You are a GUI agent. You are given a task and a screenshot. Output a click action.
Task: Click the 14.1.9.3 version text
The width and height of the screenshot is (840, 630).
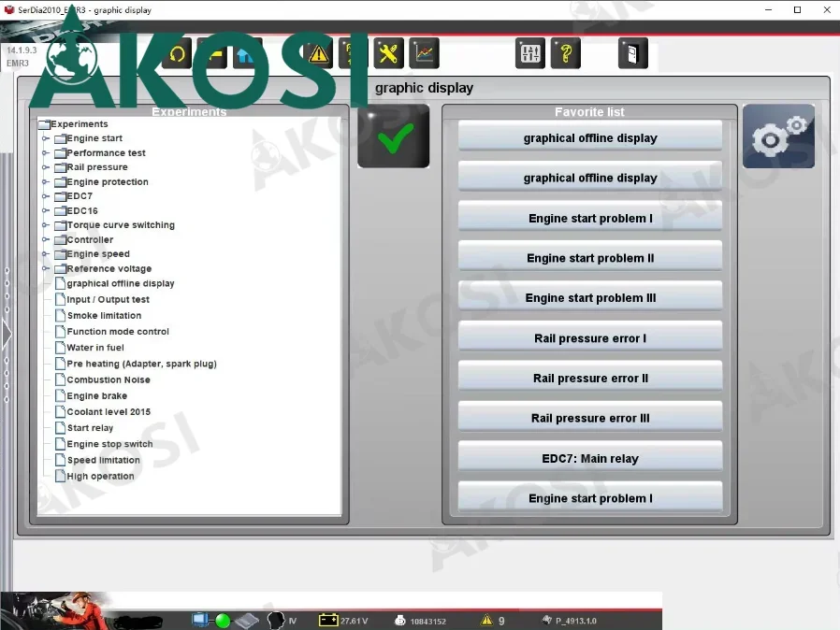pyautogui.click(x=22, y=50)
